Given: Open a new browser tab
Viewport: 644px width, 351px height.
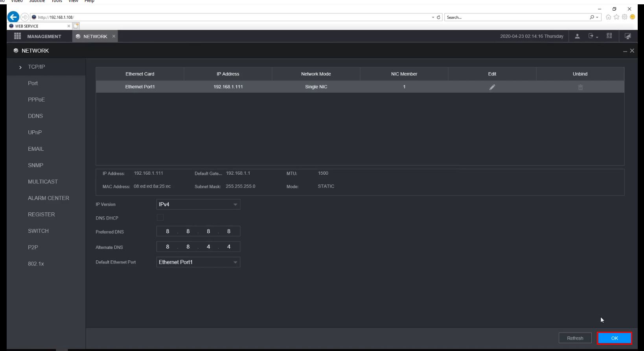Looking at the screenshot, I should point(76,26).
